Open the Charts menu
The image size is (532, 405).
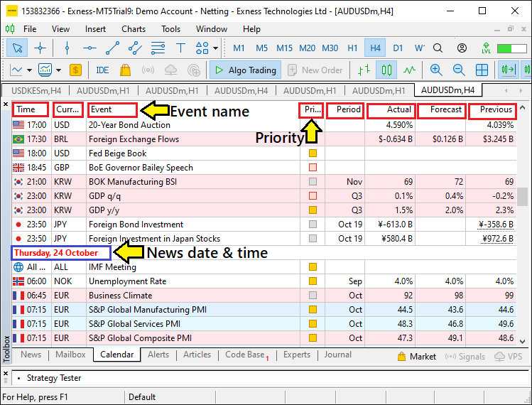point(134,29)
